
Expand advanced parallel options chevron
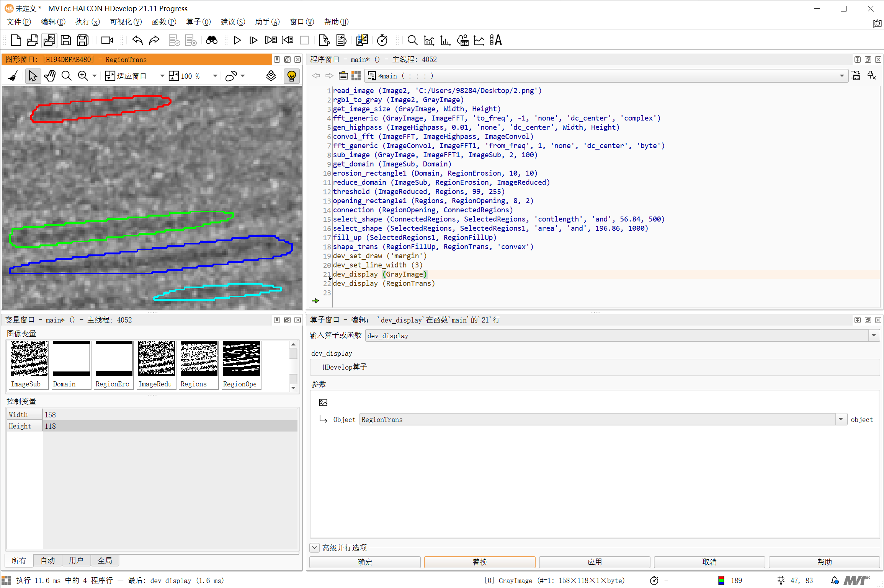click(314, 547)
